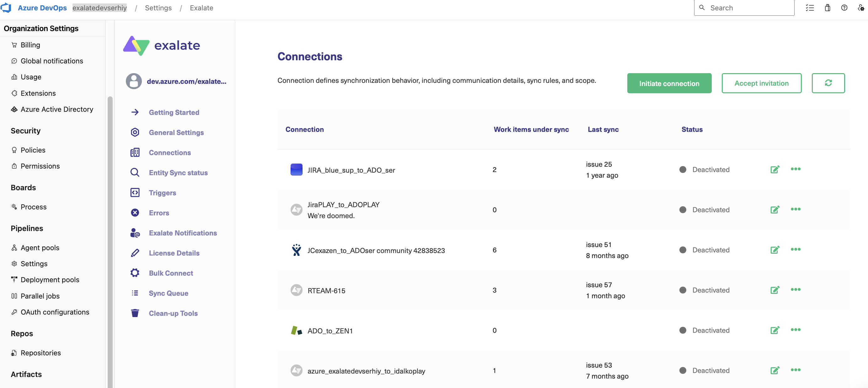The image size is (868, 388).
Task: Click three-dot menu for JCexazen connection
Action: (796, 249)
